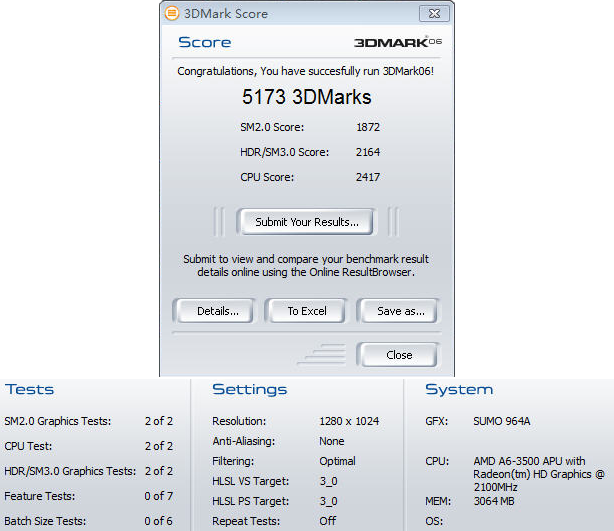
Task: Click the Close button
Action: (399, 355)
